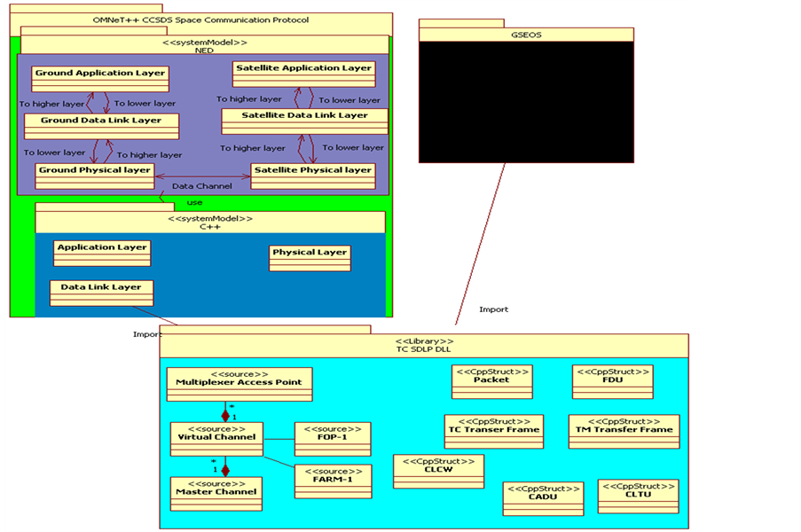The width and height of the screenshot is (801, 532).
Task: Select the CLCW CppStruct box
Action: pyautogui.click(x=438, y=472)
